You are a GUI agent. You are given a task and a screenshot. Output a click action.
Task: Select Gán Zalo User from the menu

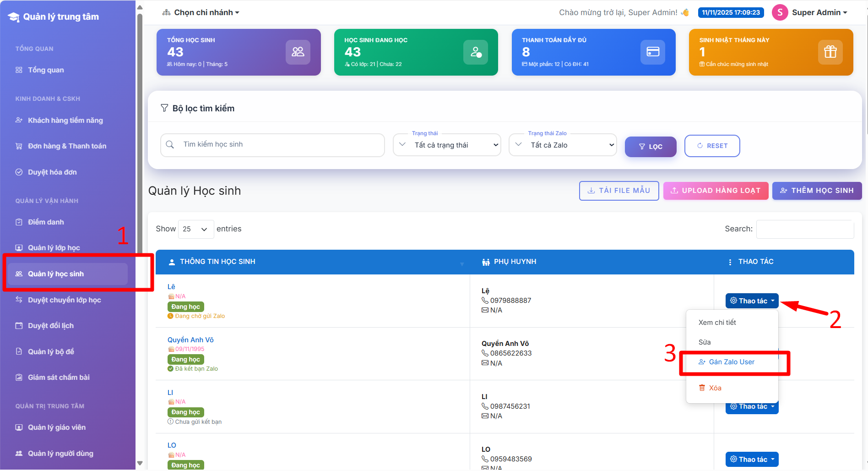(731, 362)
